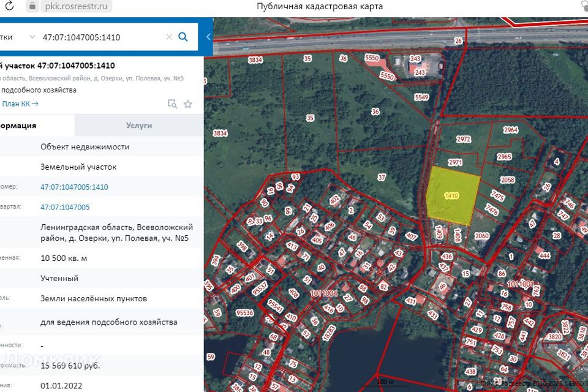The image size is (588, 392).
Task: Click the padlock site security icon
Action: 32,6
